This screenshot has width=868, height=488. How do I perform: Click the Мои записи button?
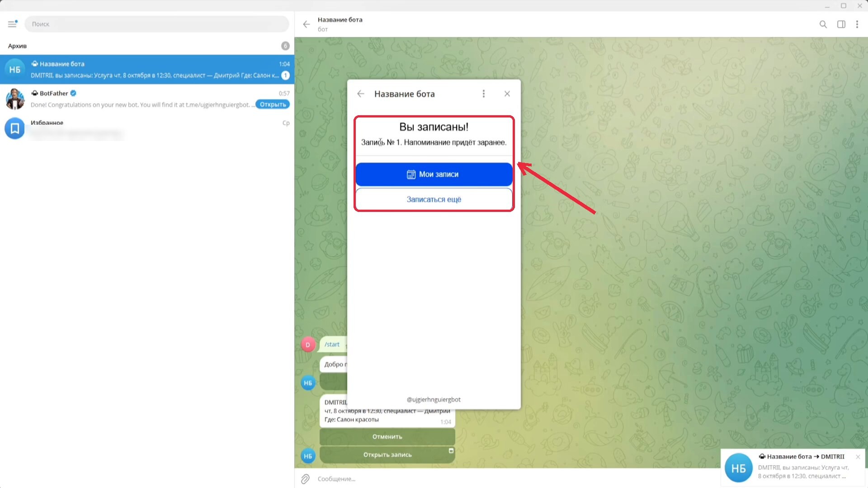[434, 174]
